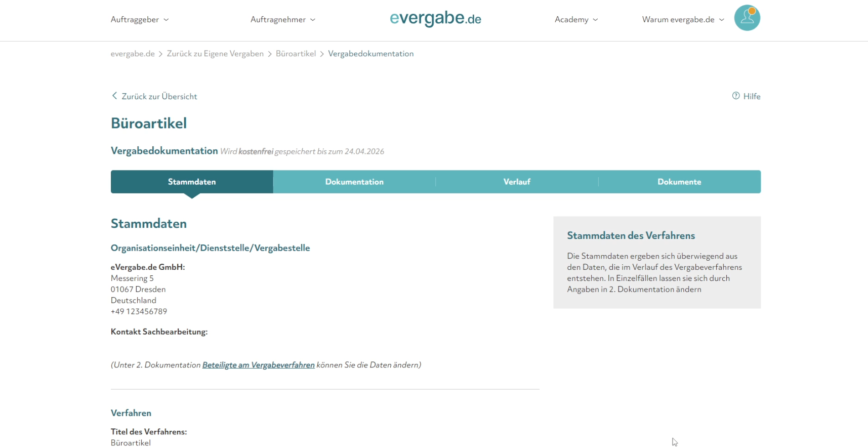Expand the Auftraggeber menu

point(140,19)
